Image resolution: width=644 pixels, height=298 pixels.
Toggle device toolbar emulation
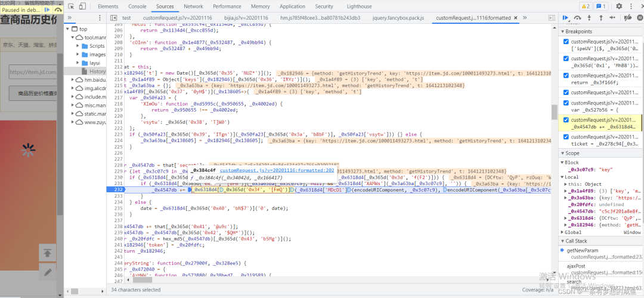83,7
